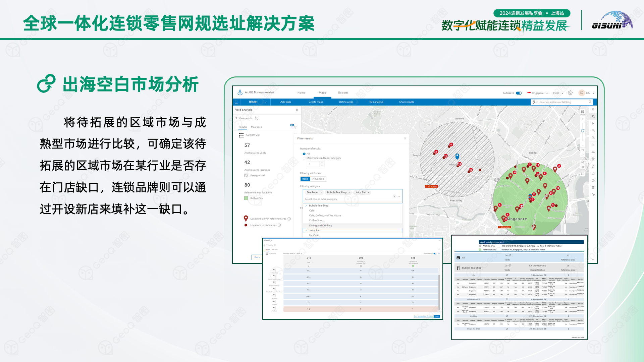Click the home extent icon on map
This screenshot has width=644, height=362.
tap(583, 162)
